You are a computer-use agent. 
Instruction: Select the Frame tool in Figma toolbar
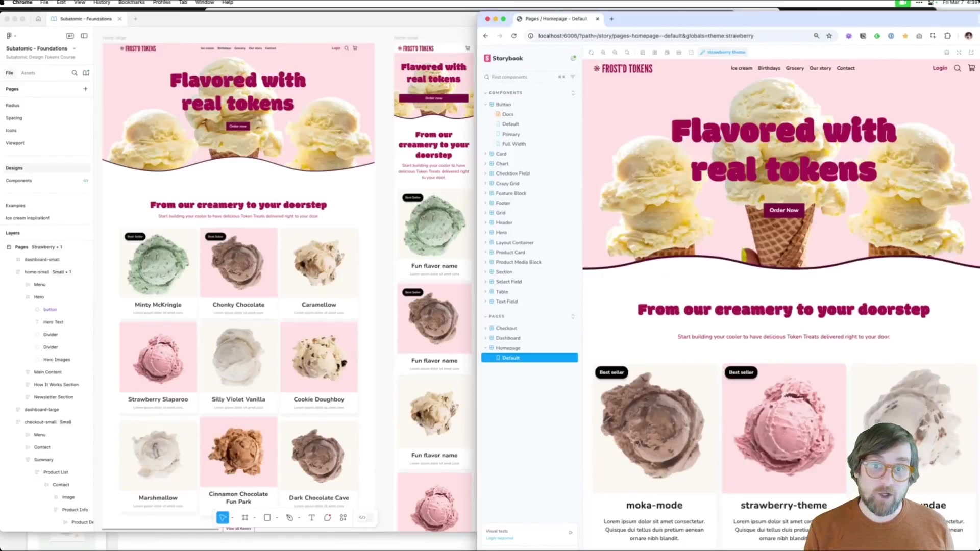coord(245,517)
